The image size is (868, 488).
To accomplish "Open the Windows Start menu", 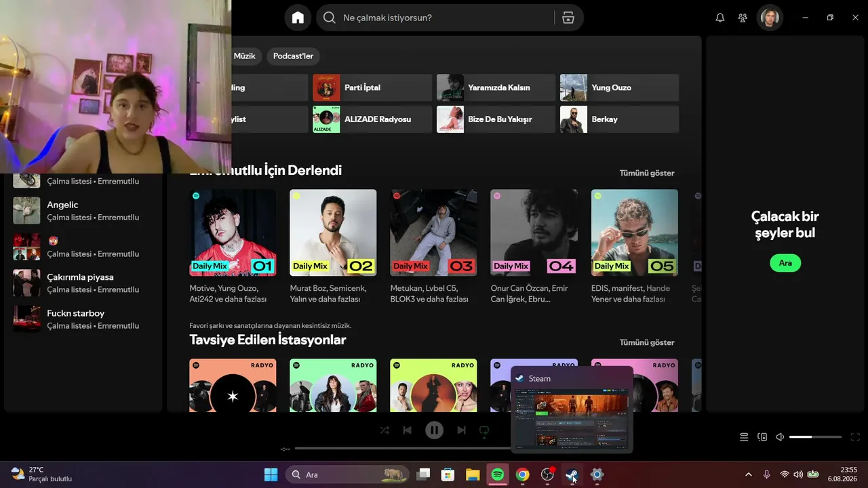I will tap(271, 474).
